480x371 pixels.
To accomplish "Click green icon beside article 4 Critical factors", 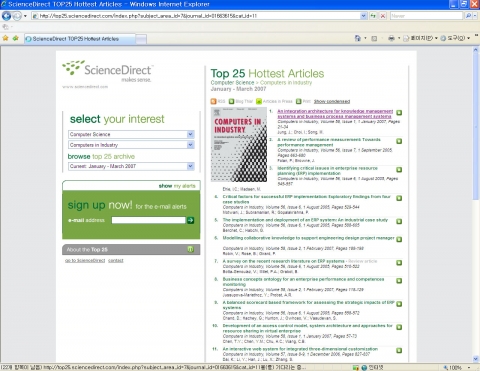I will [x=399, y=198].
